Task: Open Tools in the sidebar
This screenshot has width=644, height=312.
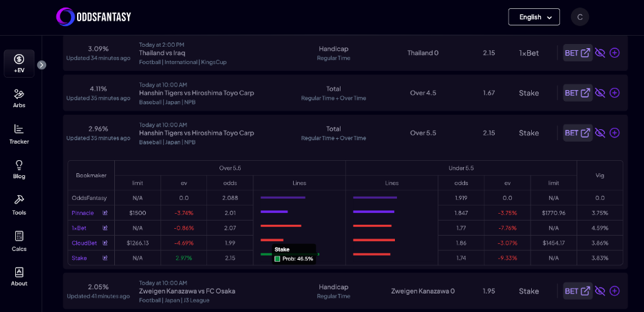Action: click(x=19, y=205)
